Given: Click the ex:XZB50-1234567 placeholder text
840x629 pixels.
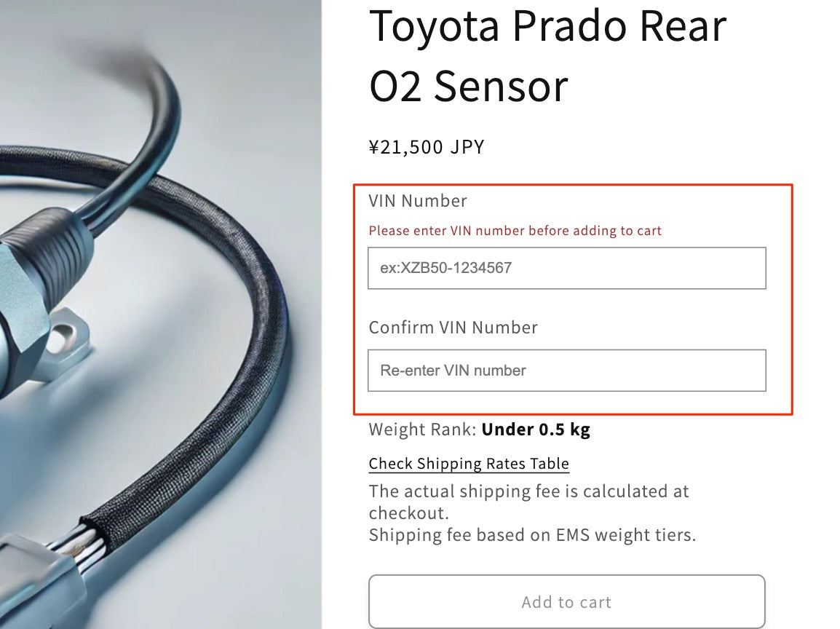Looking at the screenshot, I should [x=445, y=268].
